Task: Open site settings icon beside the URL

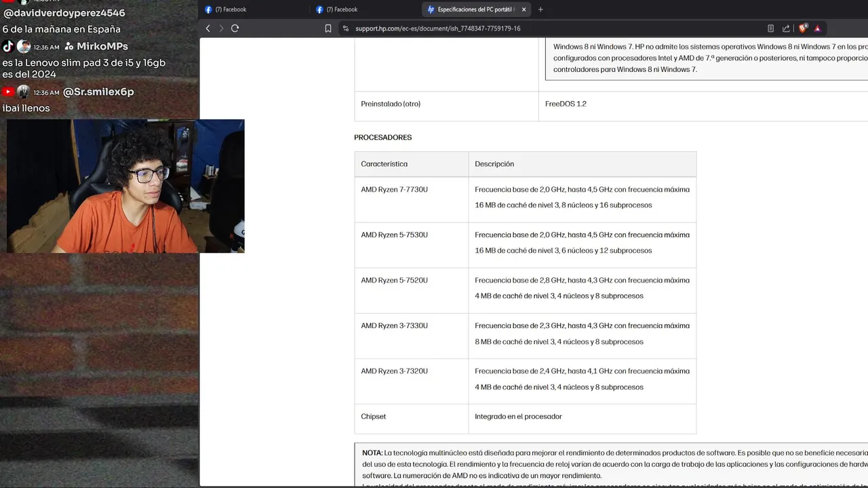Action: tap(345, 28)
